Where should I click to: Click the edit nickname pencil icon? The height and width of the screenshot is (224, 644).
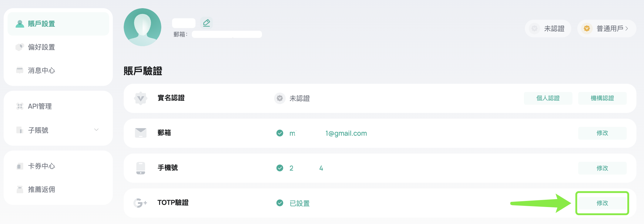[206, 23]
